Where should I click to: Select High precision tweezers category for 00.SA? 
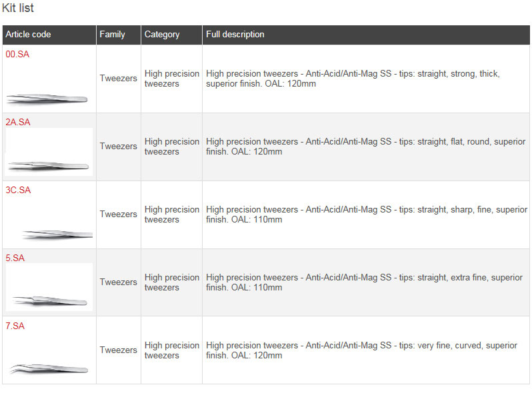point(172,79)
